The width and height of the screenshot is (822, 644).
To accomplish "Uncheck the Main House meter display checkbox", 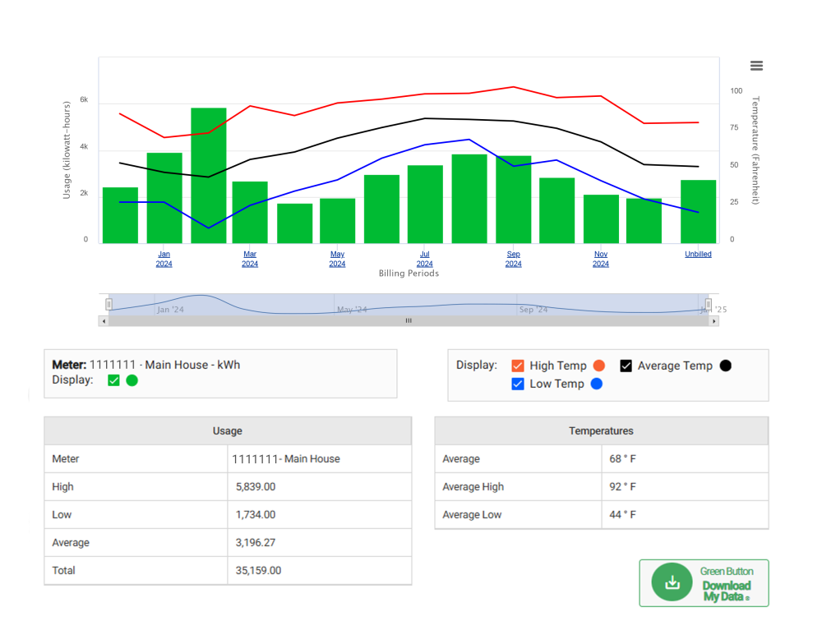I will (113, 380).
